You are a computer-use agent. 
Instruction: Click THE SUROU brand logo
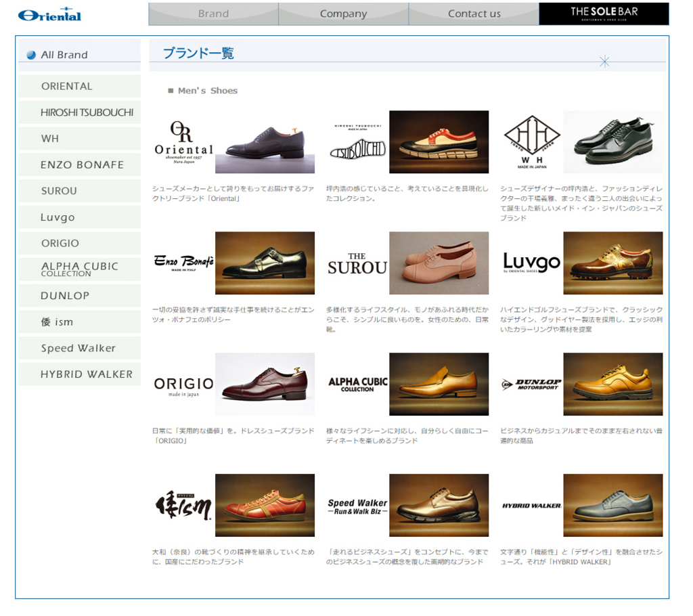357,263
